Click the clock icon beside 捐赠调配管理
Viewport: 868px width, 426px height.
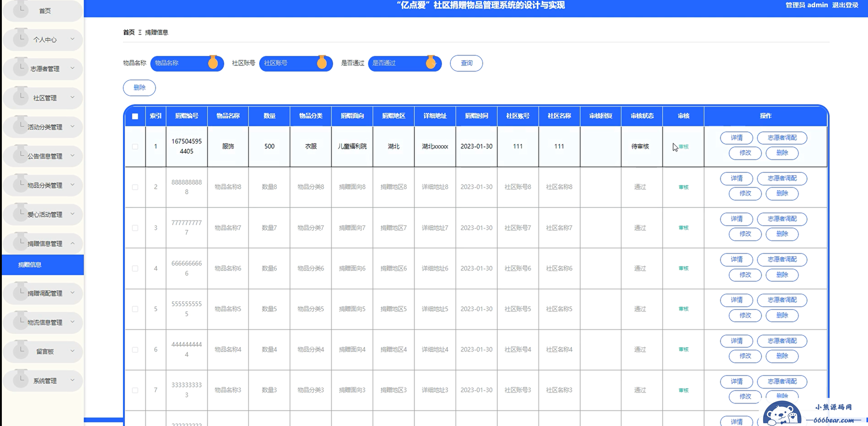tap(21, 292)
